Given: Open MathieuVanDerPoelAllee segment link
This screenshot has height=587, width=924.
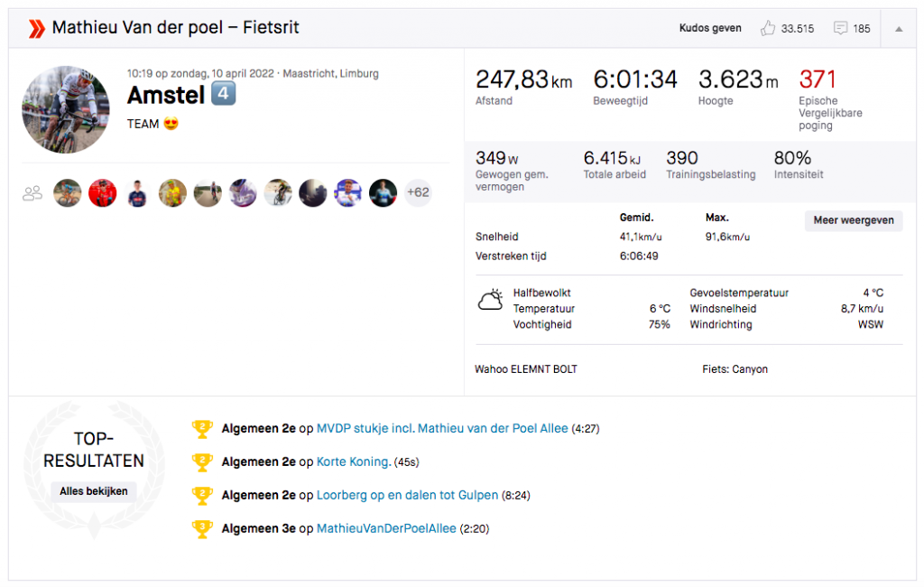Looking at the screenshot, I should [x=386, y=528].
